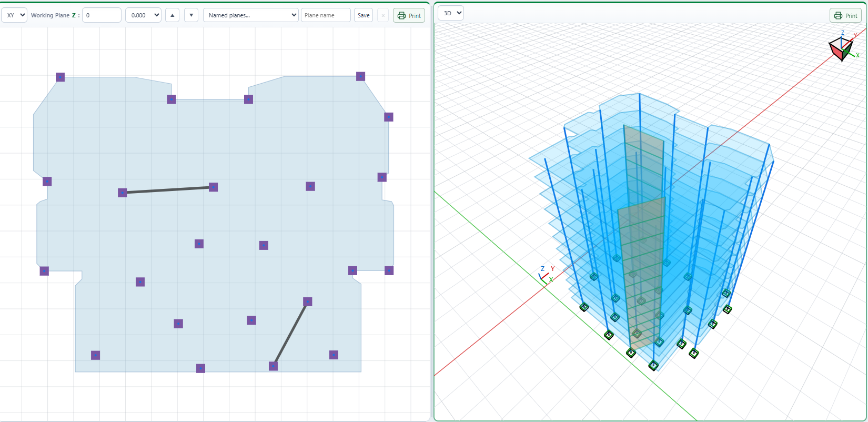This screenshot has width=868, height=422.
Task: Click the Working Plane Z value field
Action: [x=102, y=15]
